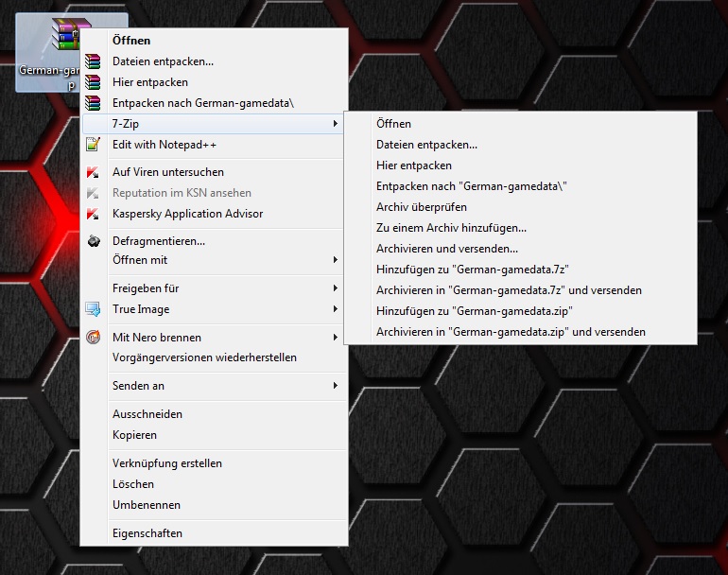Open Kaspersky Application Advisor
Screen dimensions: 728x575
(214, 214)
